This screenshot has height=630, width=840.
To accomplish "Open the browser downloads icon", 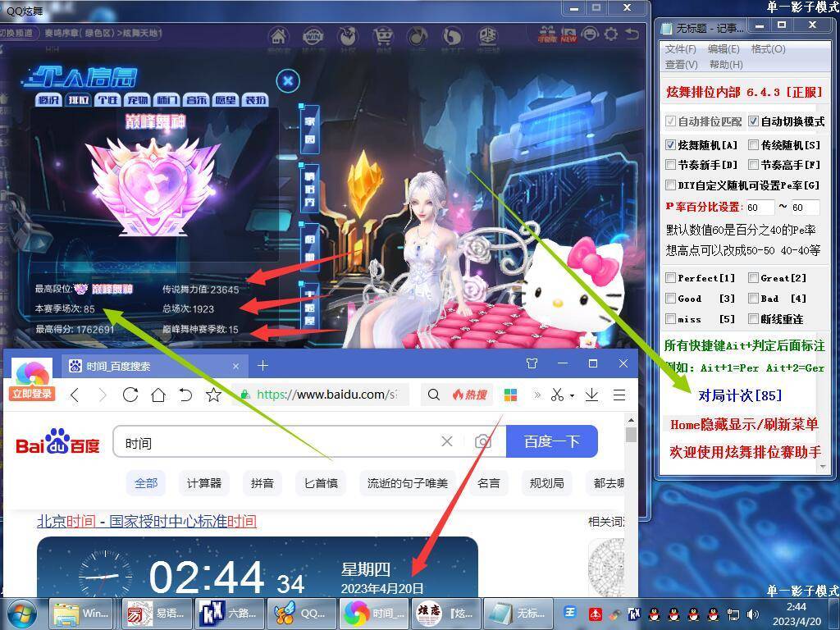I will pyautogui.click(x=592, y=395).
